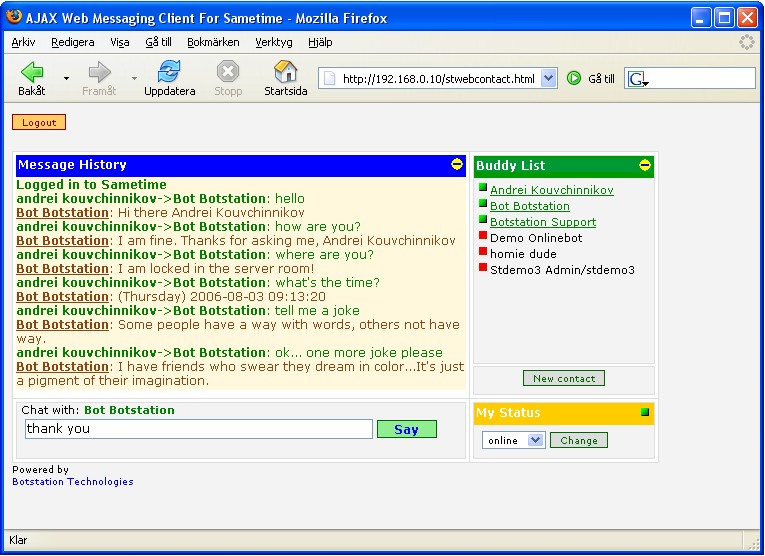765x556 pixels.
Task: Click the throbber activity indicator
Action: click(x=746, y=42)
